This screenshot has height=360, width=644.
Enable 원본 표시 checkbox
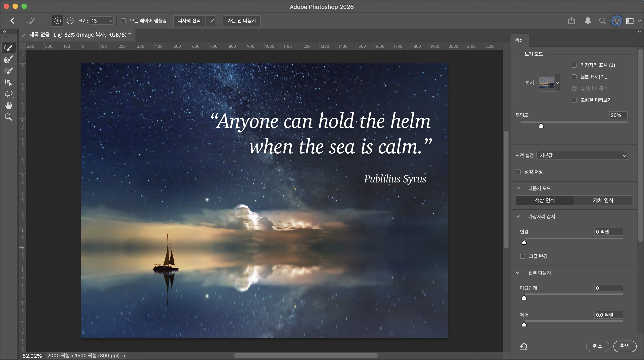click(574, 77)
